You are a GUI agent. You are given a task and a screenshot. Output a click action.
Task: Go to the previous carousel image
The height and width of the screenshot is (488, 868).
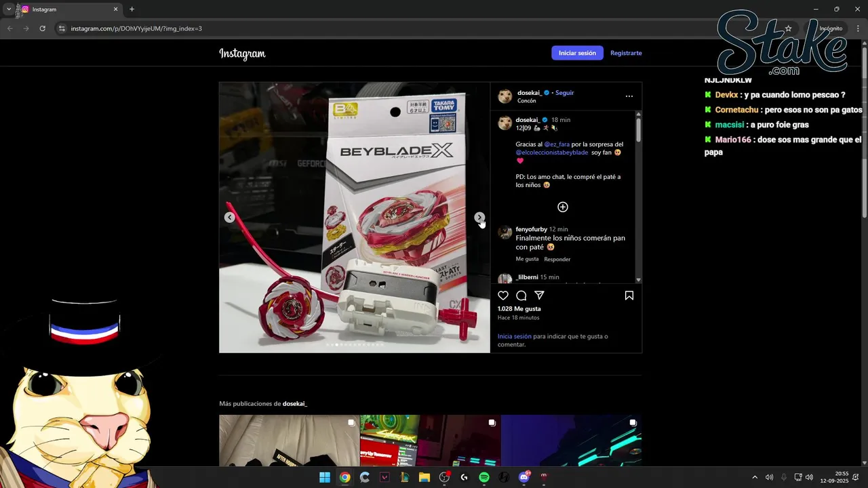pos(230,218)
